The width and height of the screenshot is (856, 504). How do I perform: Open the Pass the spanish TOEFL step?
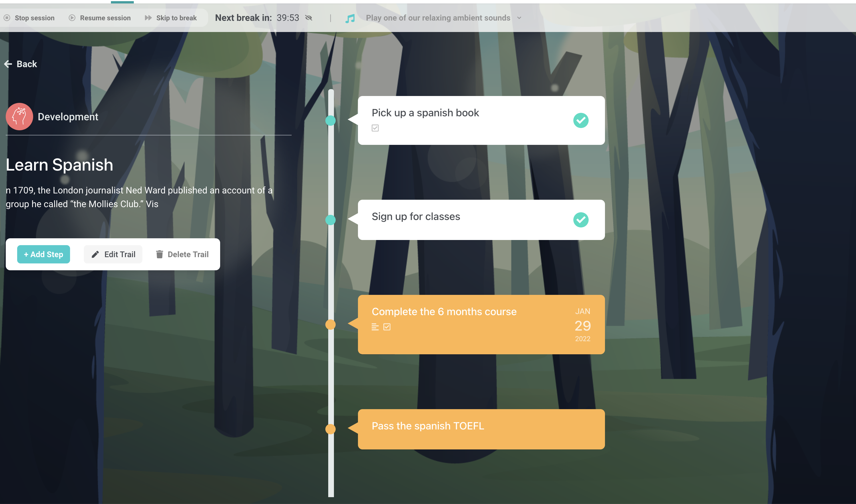[x=481, y=429]
